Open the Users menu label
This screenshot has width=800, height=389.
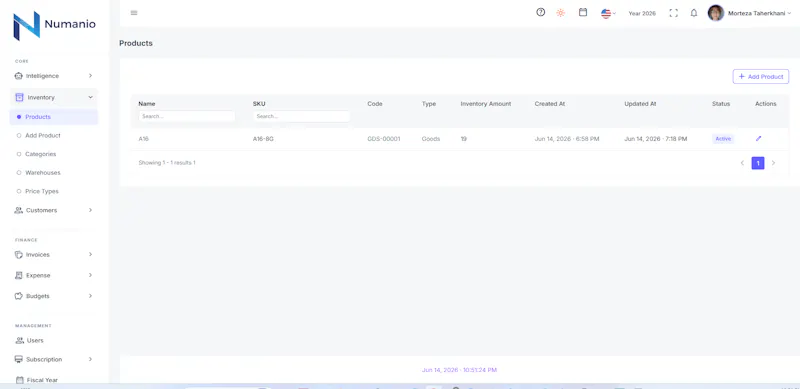[x=35, y=341]
